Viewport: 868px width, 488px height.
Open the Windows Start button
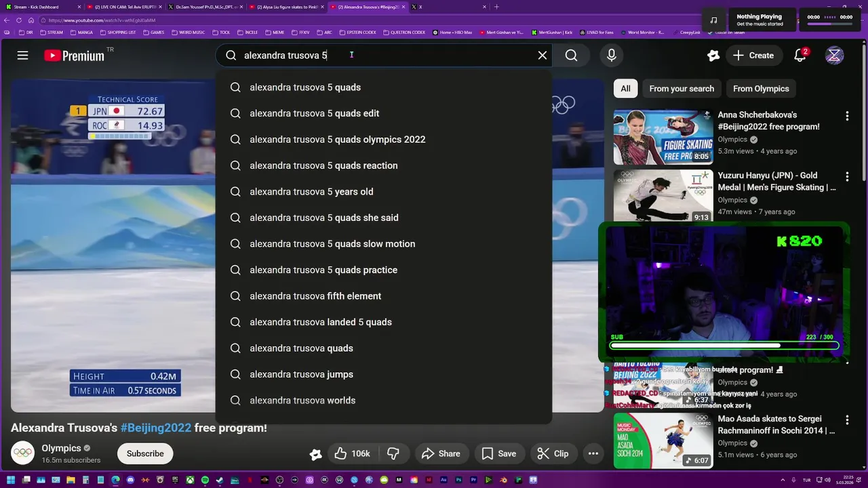10,480
